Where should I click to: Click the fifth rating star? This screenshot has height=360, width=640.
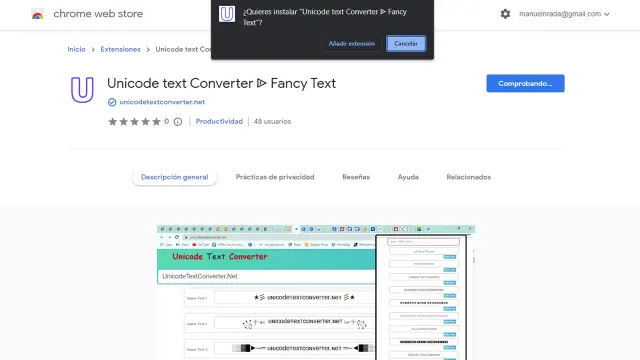(x=156, y=121)
